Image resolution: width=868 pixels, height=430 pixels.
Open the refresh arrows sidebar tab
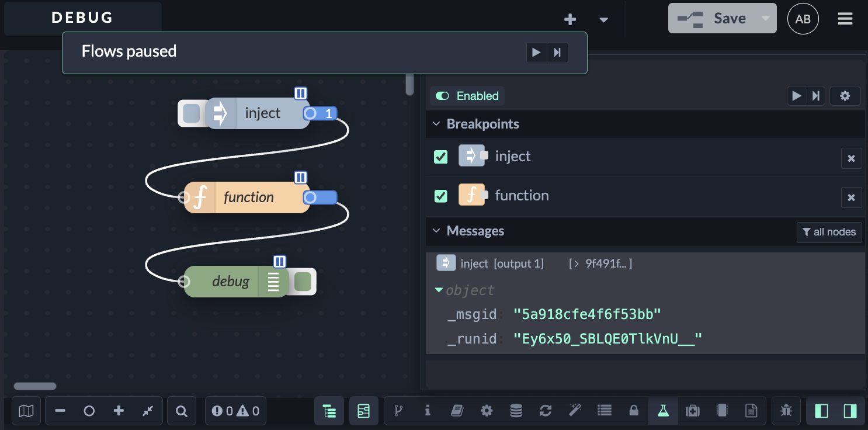tap(546, 411)
